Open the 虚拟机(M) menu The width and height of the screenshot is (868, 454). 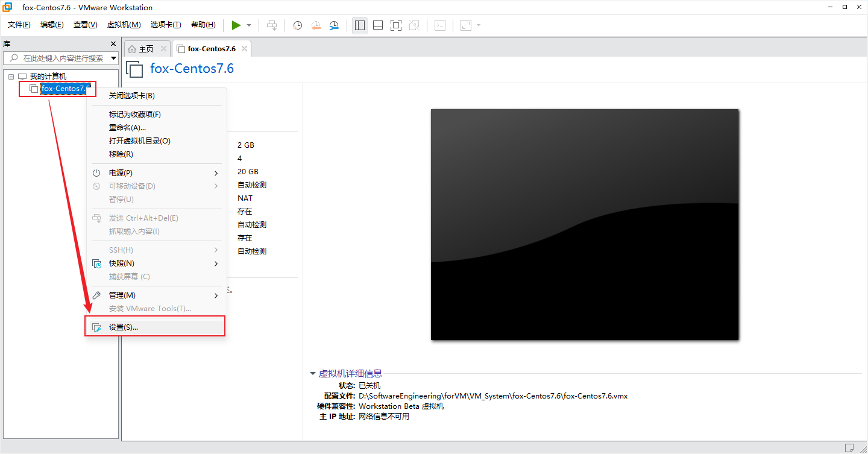pyautogui.click(x=124, y=25)
